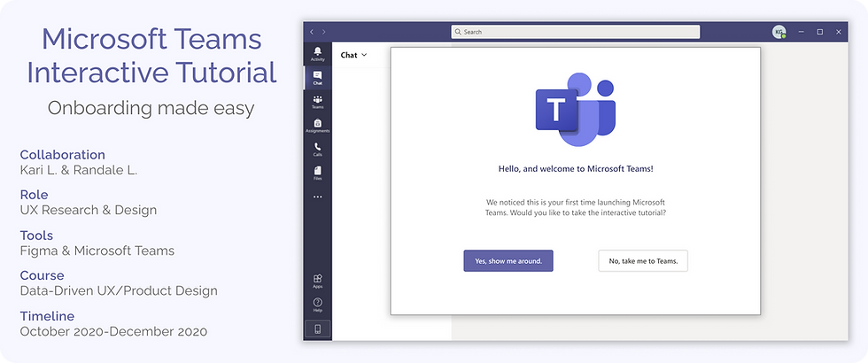
Task: Click the 'Microsoft Teams Interactive Tutorial' title
Action: [151, 55]
